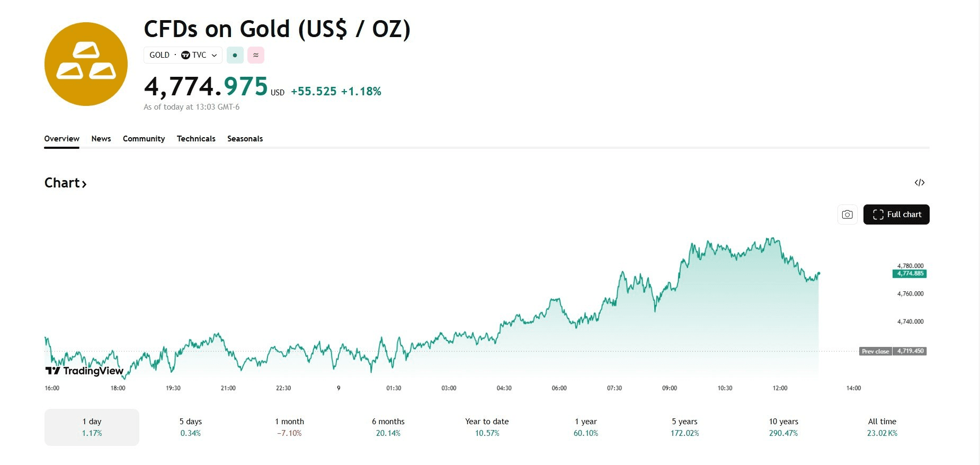Click the pink approximate-sign badge icon
980x465 pixels.
256,55
